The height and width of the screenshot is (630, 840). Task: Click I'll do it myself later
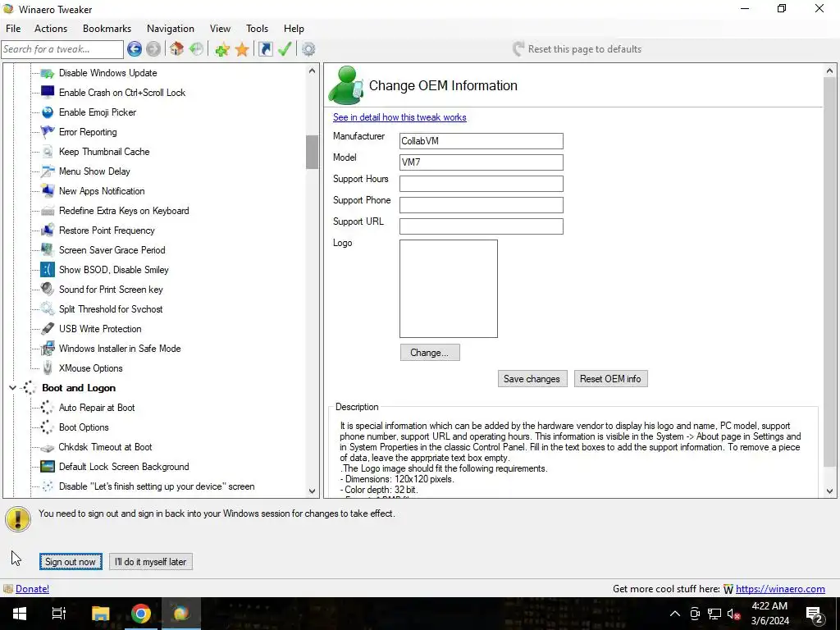click(x=151, y=561)
